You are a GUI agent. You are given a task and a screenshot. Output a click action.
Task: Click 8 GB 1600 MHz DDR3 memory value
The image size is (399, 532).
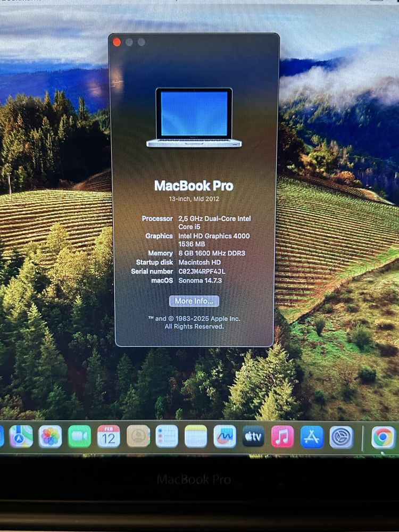(212, 253)
